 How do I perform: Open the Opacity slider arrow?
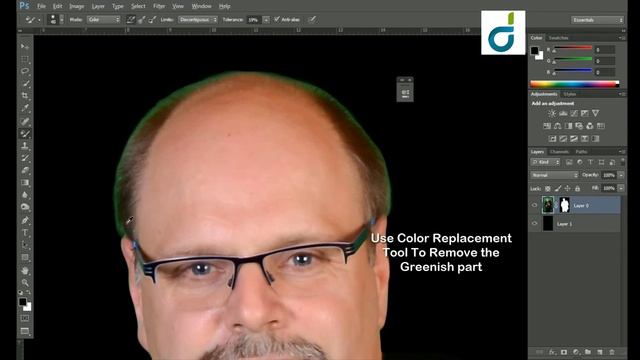(x=621, y=175)
